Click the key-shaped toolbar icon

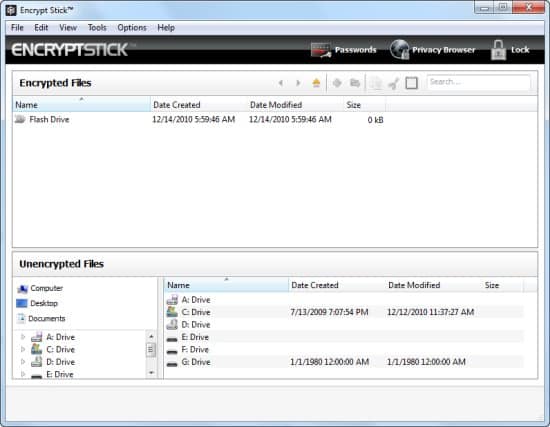(x=394, y=84)
